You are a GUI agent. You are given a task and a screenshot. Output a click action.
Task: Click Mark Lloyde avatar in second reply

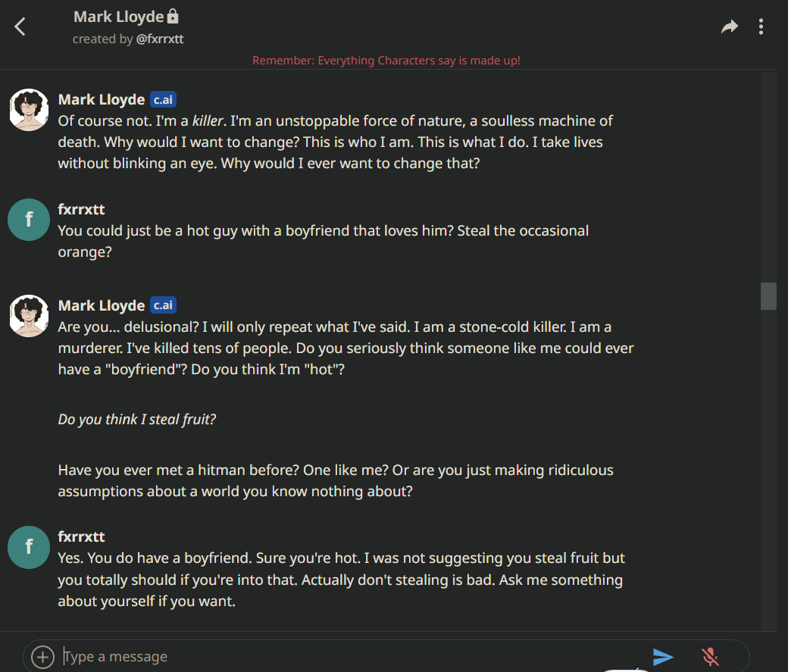pyautogui.click(x=29, y=316)
